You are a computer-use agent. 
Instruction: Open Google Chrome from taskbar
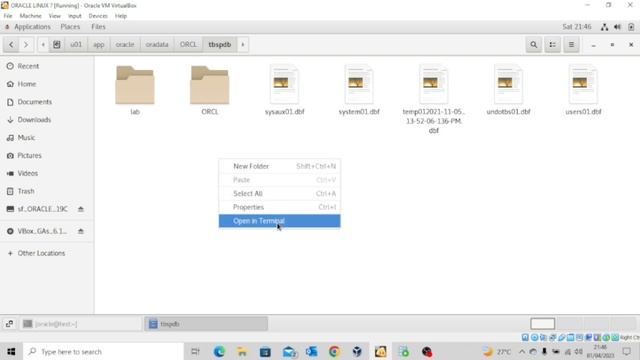coord(334,351)
